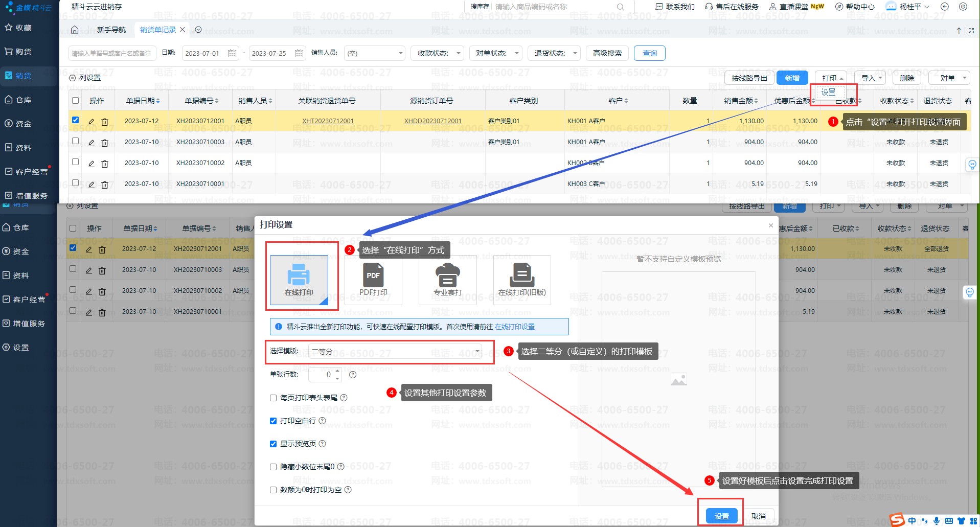Uncheck the 打印空白行 option
The width and height of the screenshot is (980, 527).
pos(273,421)
